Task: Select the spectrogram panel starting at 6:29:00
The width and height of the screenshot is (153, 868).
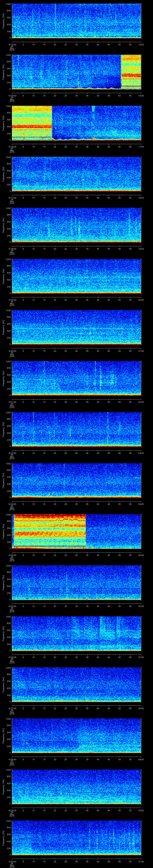Action: [77, 787]
